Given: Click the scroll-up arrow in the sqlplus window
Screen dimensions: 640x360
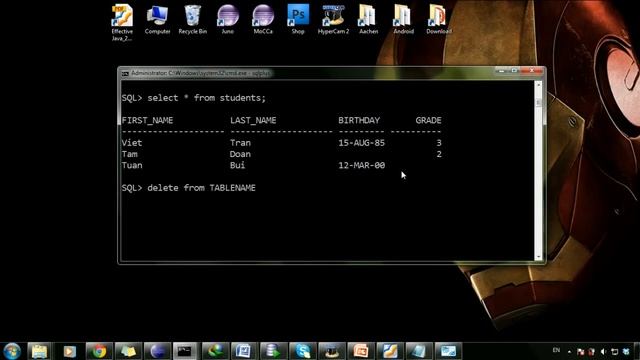Looking at the screenshot, I should click(538, 84).
